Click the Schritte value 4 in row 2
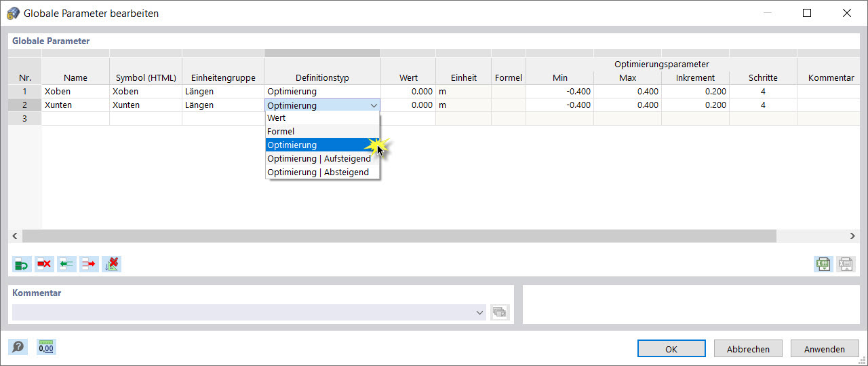Viewport: 868px width, 366px height. point(764,105)
